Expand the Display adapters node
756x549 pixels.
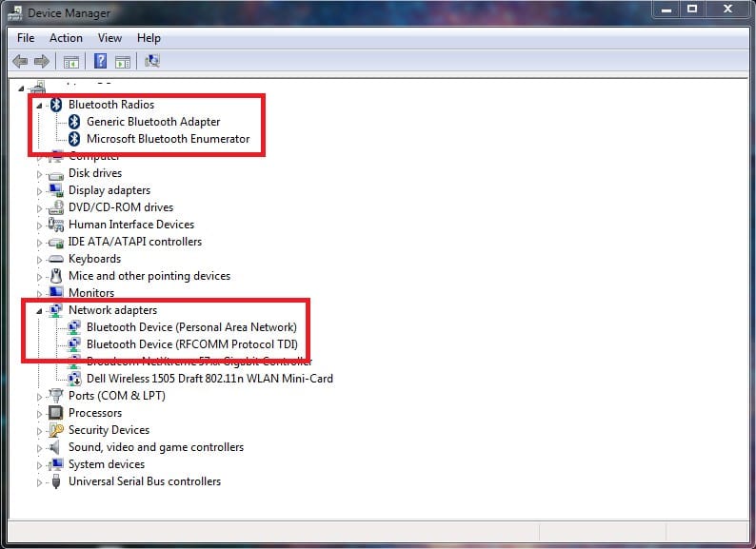coord(39,191)
